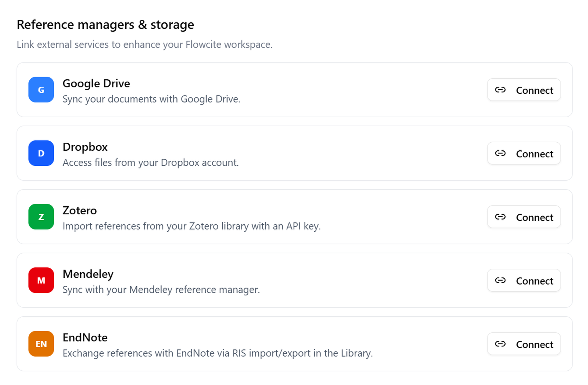This screenshot has height=385, width=588.
Task: Connect Mendeley reference manager
Action: tap(524, 280)
